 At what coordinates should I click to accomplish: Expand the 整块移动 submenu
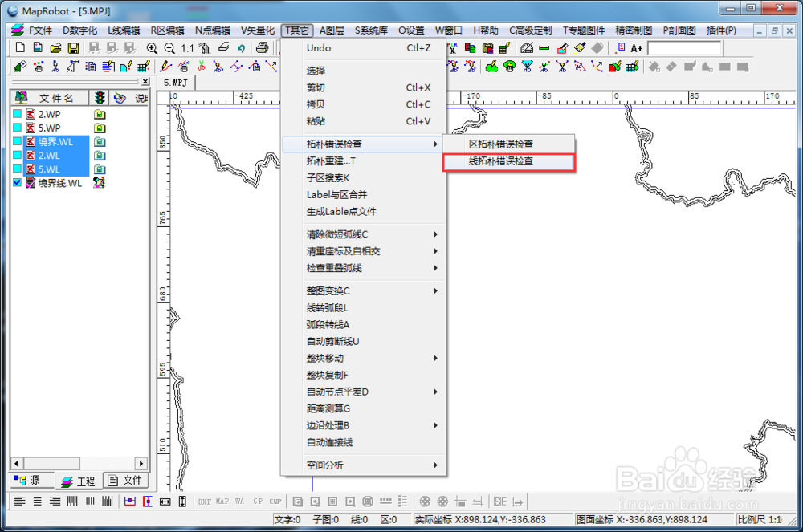click(363, 358)
